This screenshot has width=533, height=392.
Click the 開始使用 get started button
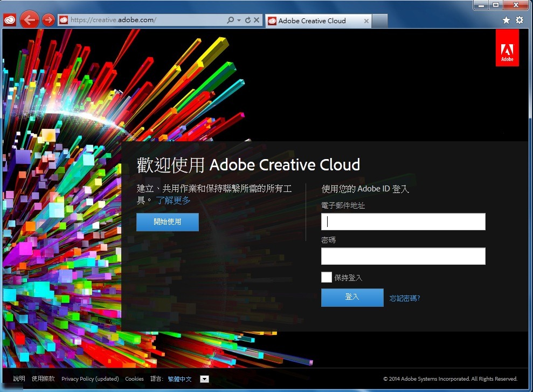point(168,222)
